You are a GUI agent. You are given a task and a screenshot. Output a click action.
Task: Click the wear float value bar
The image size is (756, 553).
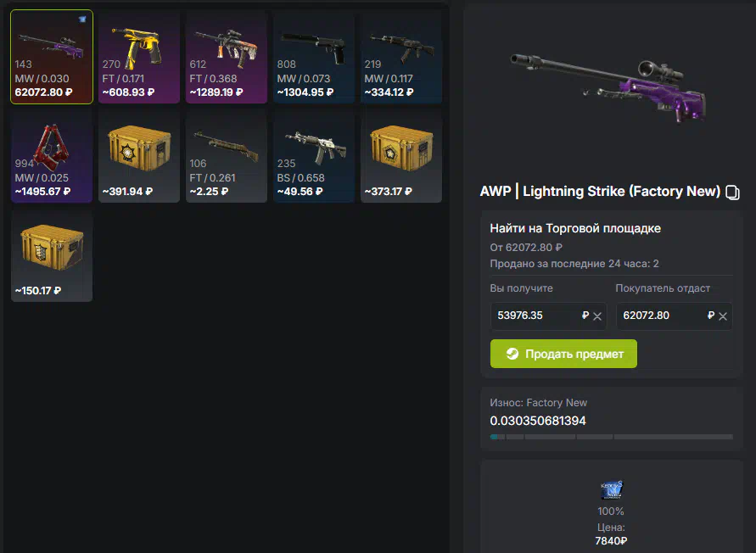point(612,437)
